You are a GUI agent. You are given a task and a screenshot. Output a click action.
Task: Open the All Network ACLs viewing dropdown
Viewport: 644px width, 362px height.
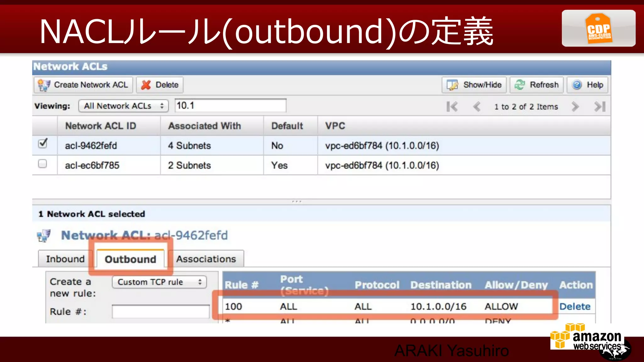pyautogui.click(x=124, y=106)
